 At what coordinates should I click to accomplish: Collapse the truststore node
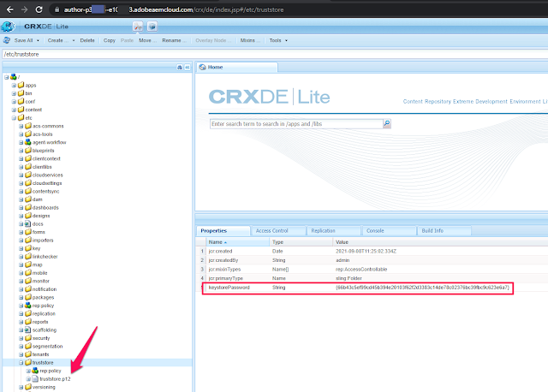click(21, 363)
